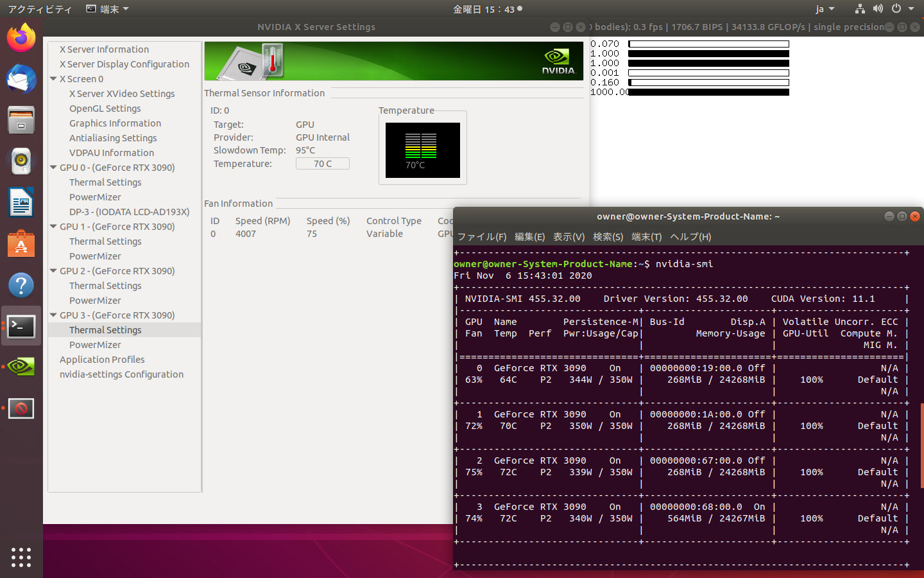The height and width of the screenshot is (578, 924).
Task: Open Rhythmbox speaker icon in dock
Action: pos(21,161)
